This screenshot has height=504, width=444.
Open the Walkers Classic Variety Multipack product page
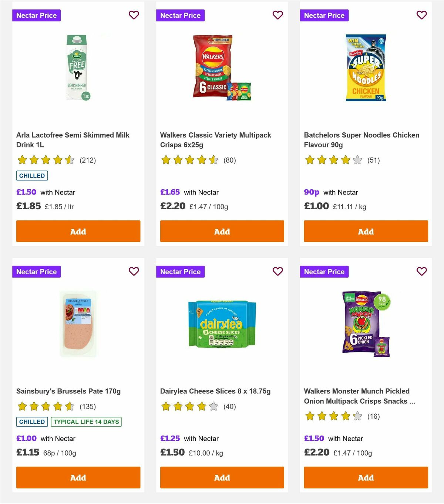click(215, 140)
